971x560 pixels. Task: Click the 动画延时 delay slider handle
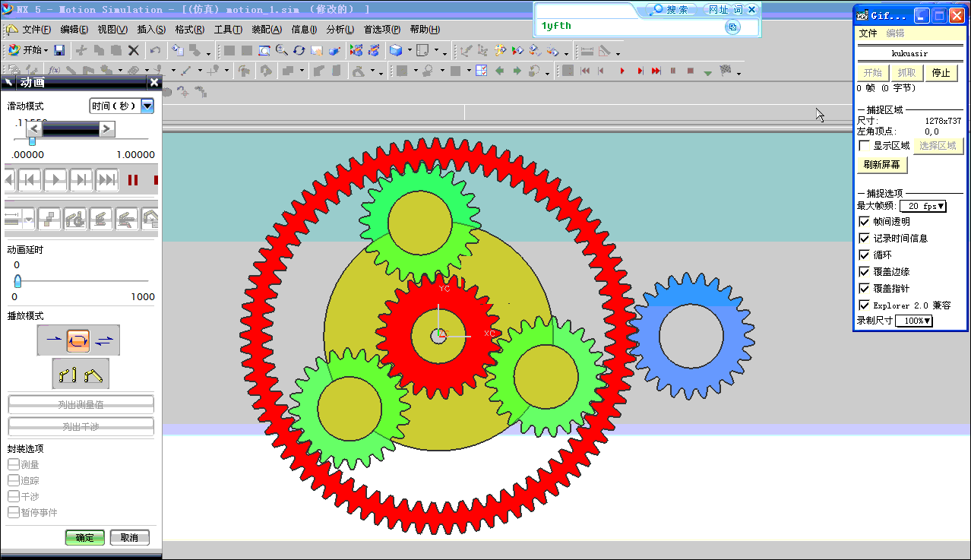coord(17,281)
